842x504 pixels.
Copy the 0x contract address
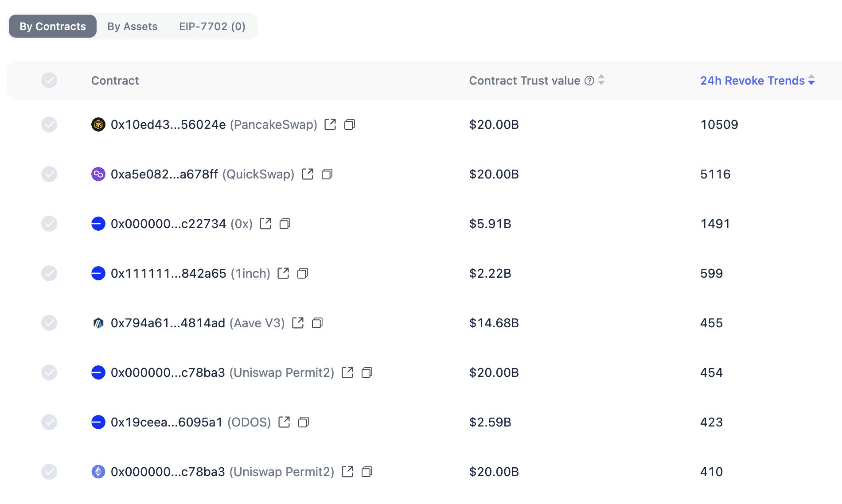(x=285, y=224)
